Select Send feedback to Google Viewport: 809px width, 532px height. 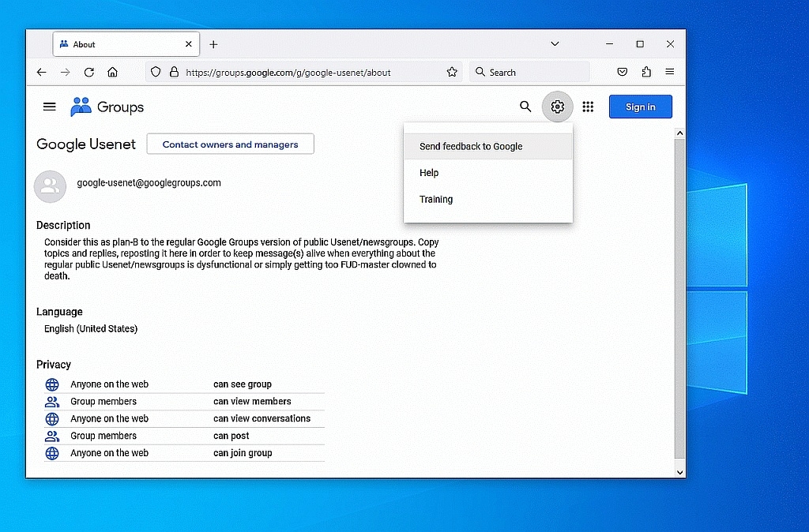pyautogui.click(x=488, y=146)
